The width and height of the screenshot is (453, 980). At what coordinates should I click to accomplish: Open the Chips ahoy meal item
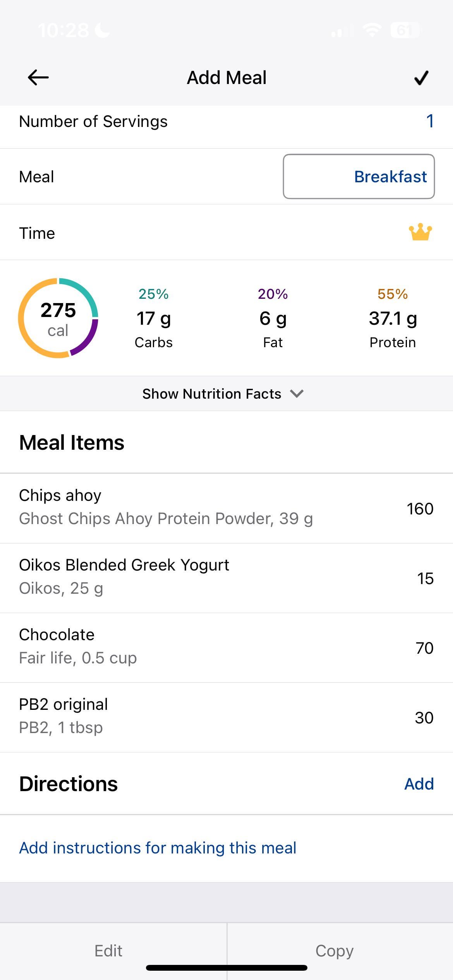click(x=226, y=508)
